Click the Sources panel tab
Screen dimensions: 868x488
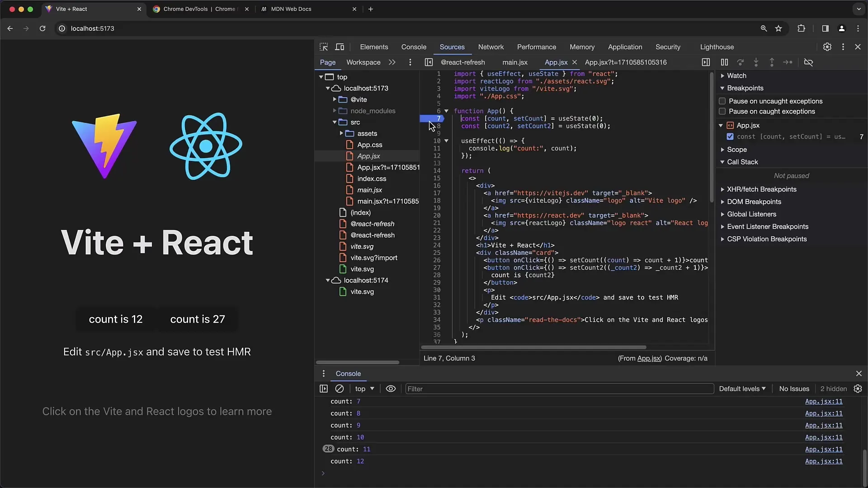pyautogui.click(x=452, y=47)
